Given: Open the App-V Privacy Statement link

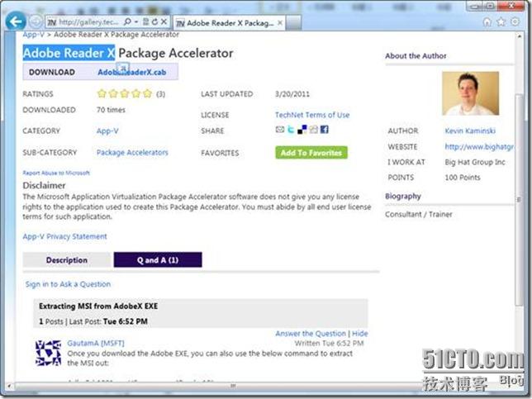Looking at the screenshot, I should (x=64, y=236).
